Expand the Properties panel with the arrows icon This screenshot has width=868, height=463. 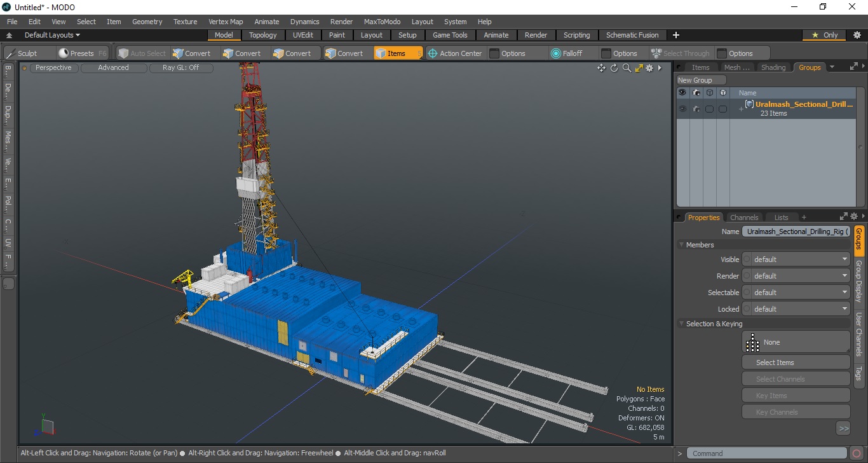pyautogui.click(x=844, y=216)
